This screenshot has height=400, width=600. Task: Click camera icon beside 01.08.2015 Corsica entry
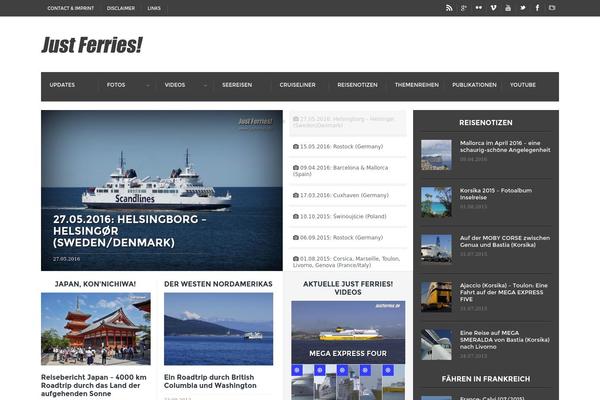pyautogui.click(x=295, y=259)
